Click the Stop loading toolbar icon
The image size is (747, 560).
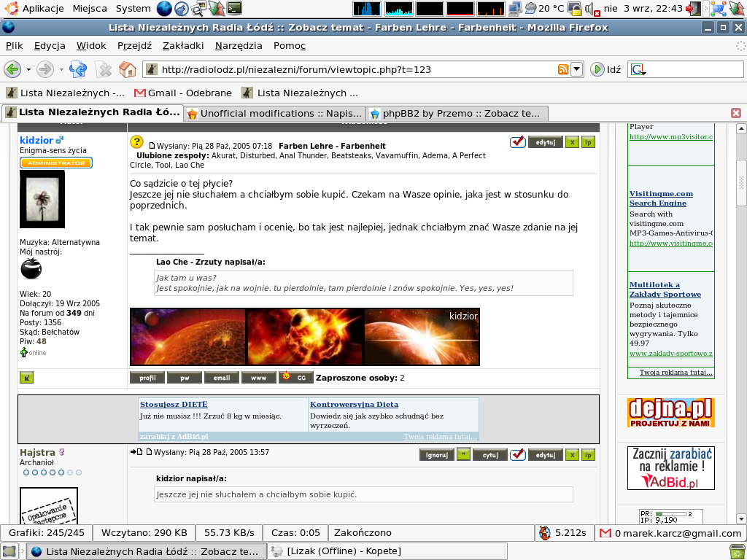click(104, 69)
